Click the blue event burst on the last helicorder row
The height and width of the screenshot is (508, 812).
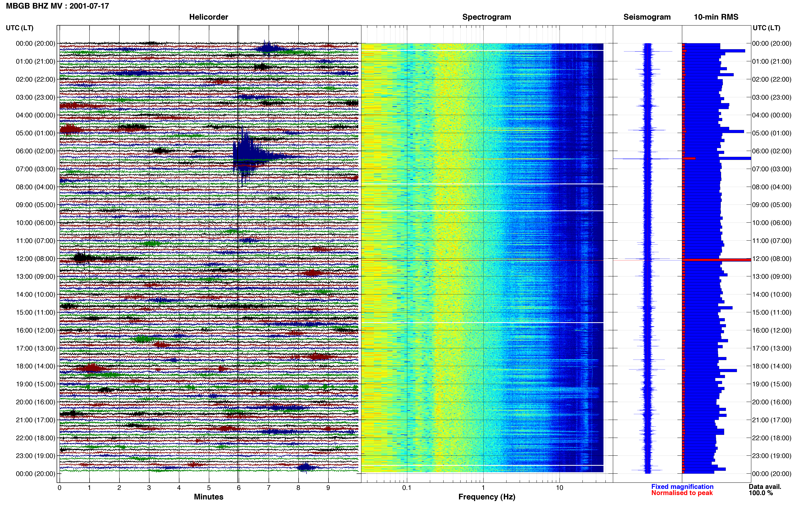coord(306,467)
